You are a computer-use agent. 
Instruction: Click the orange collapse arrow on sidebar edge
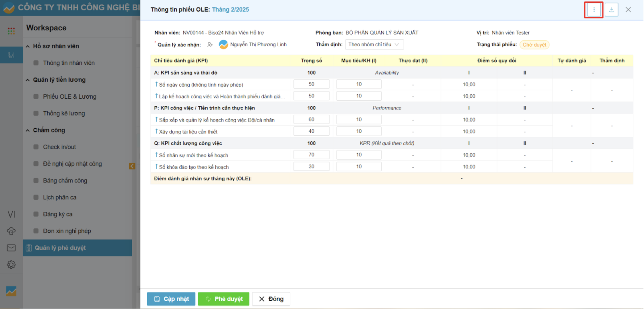(x=132, y=166)
